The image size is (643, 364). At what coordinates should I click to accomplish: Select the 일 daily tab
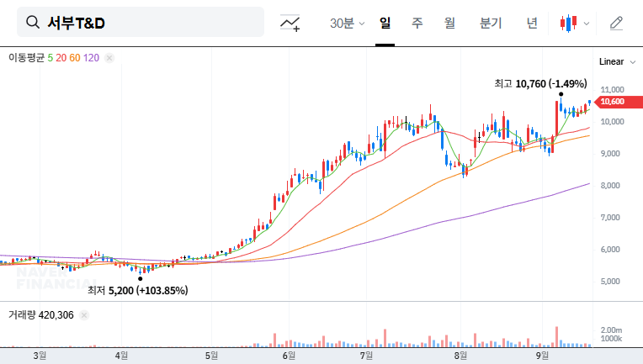pyautogui.click(x=385, y=23)
